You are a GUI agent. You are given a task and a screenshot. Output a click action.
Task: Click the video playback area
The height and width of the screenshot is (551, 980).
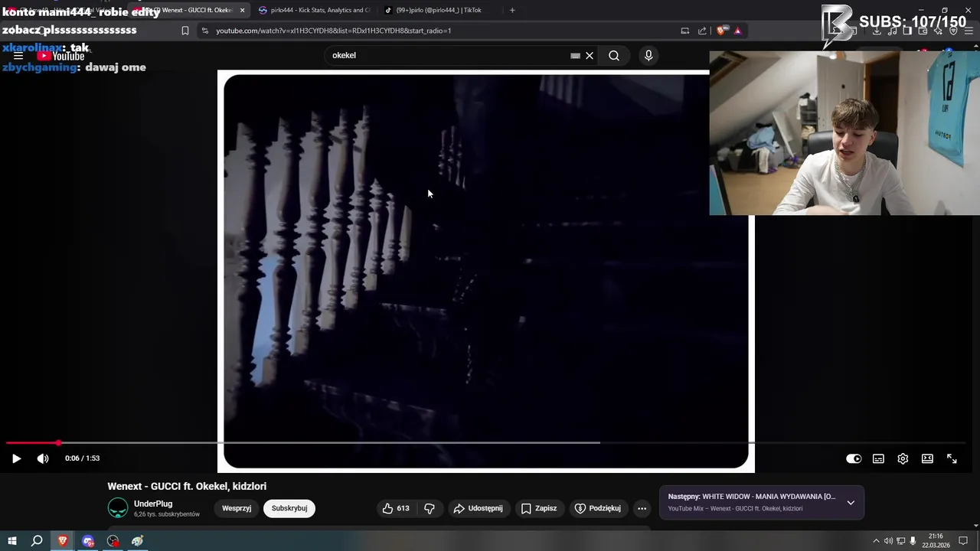tap(485, 271)
